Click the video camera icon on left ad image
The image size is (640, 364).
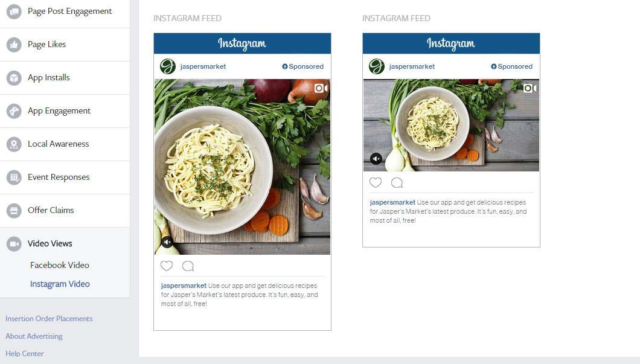(x=321, y=88)
